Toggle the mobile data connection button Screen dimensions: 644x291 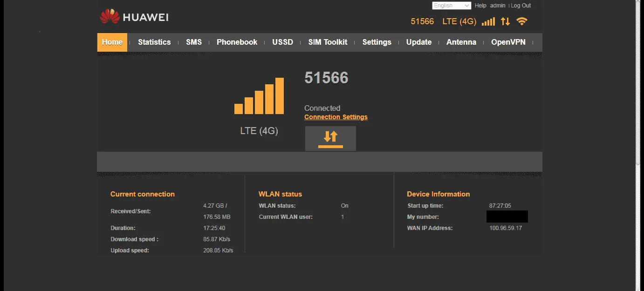(x=330, y=138)
